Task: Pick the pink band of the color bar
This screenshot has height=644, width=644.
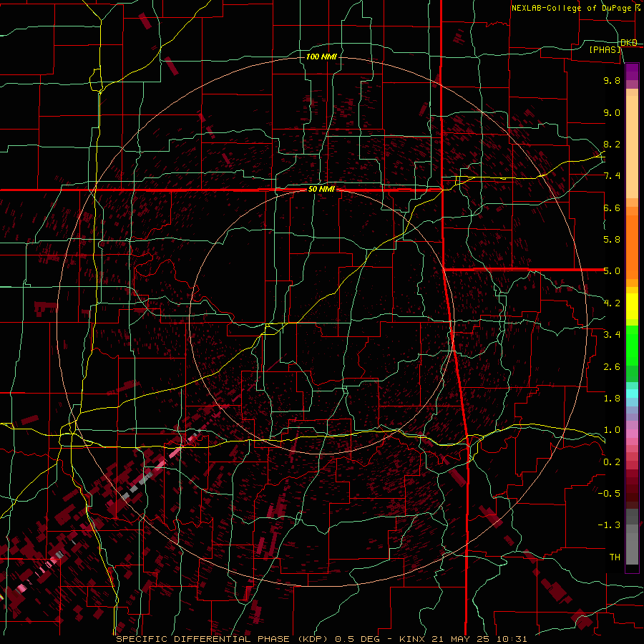Action: 632,434
